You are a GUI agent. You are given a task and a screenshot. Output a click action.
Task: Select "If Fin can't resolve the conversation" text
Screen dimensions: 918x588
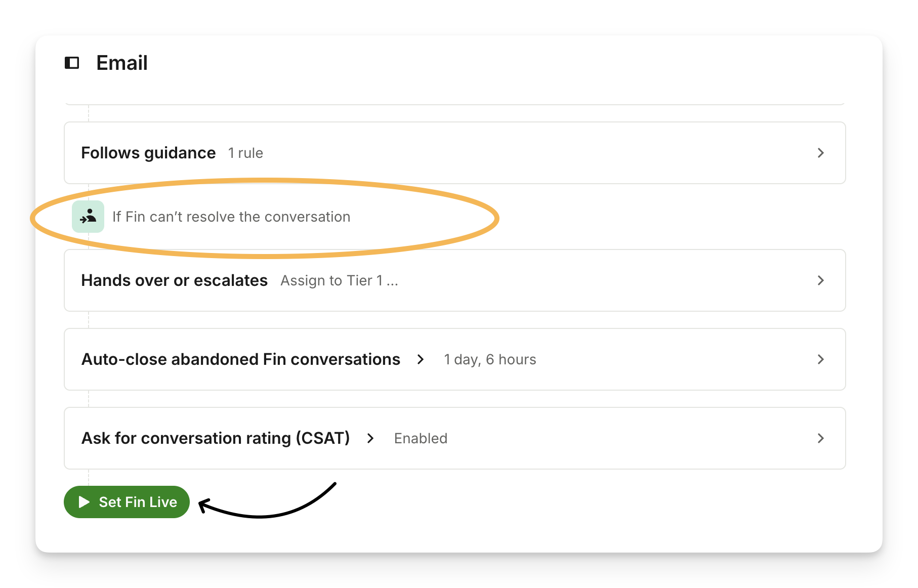[x=231, y=217]
